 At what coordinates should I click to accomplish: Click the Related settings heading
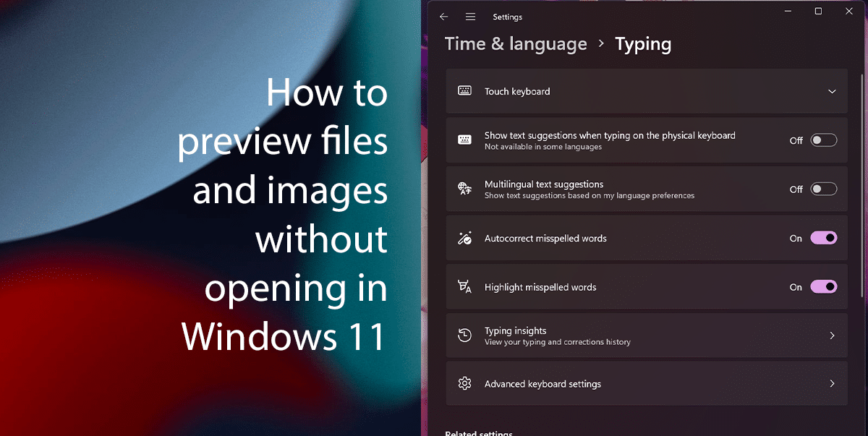478,432
